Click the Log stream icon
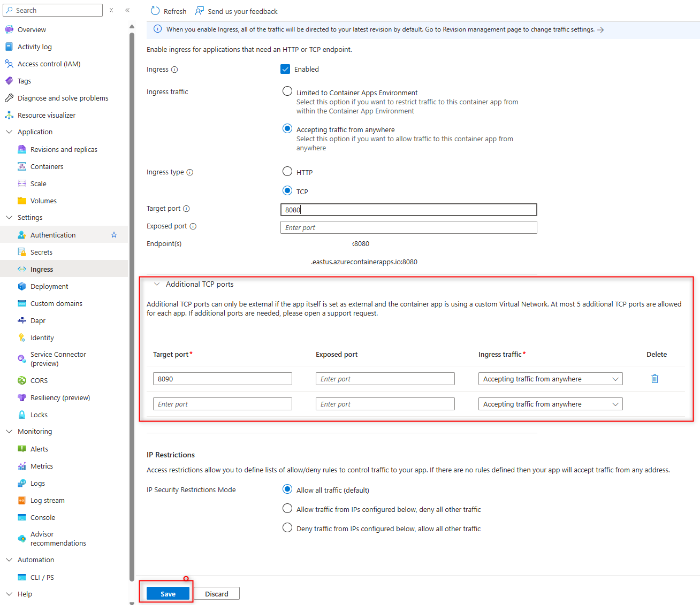 22,500
